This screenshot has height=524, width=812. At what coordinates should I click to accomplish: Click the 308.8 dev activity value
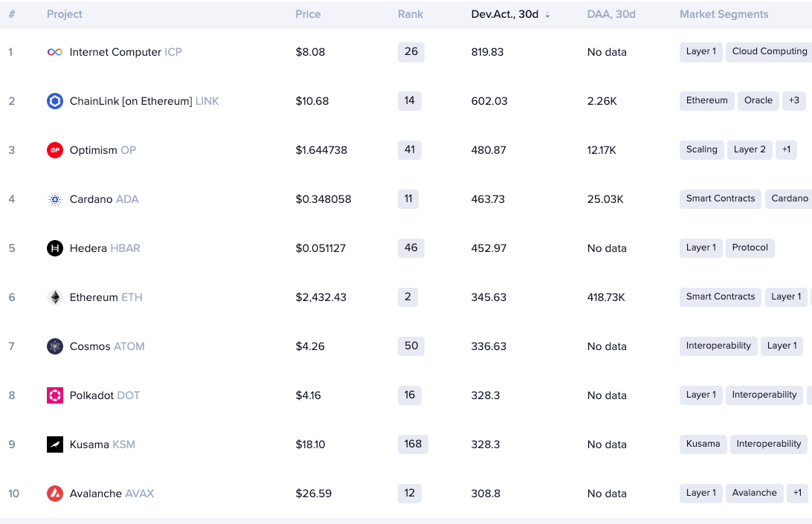click(486, 494)
